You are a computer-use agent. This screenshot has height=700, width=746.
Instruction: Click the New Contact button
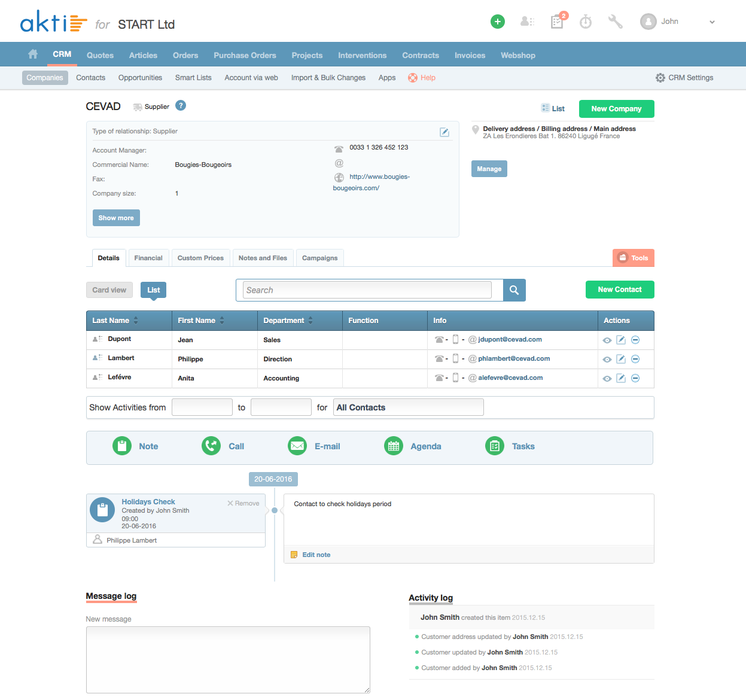pyautogui.click(x=620, y=290)
